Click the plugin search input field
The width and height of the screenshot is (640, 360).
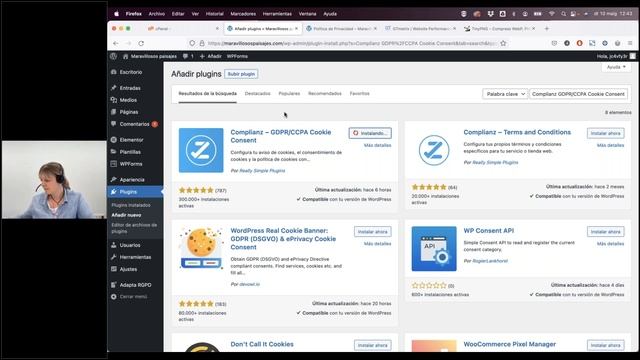(x=578, y=94)
